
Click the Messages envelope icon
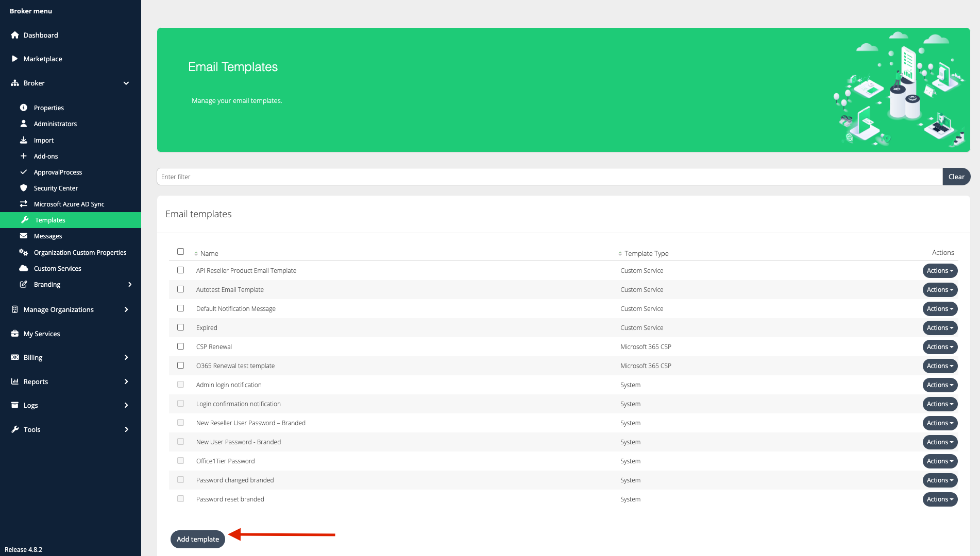coord(24,236)
